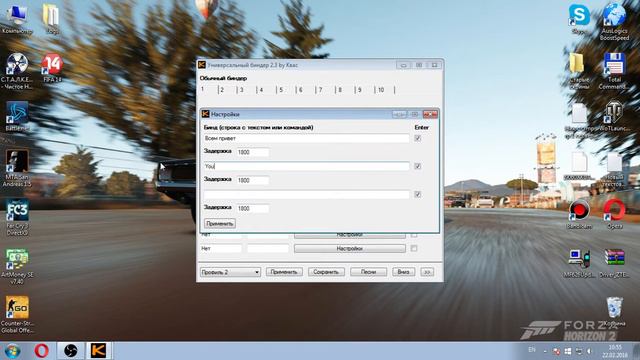The height and width of the screenshot is (360, 640).
Task: Open the network tray icon
Action: coord(578,351)
